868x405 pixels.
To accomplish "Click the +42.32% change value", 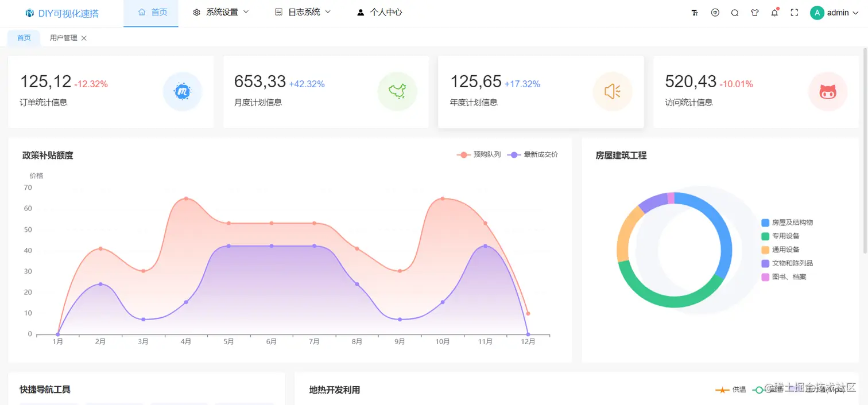I will [x=307, y=84].
